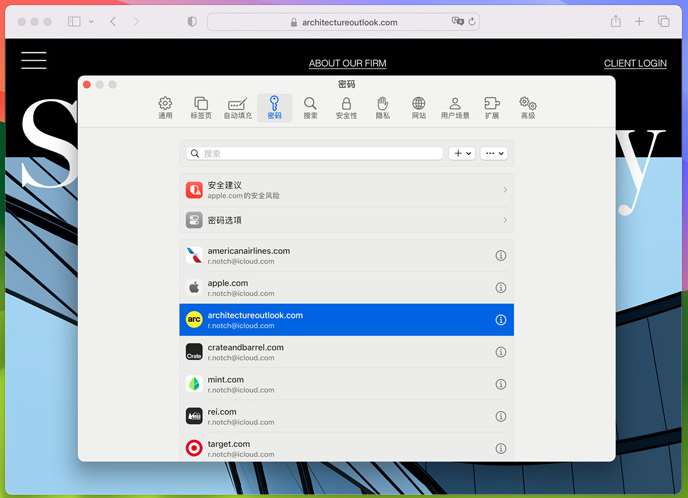This screenshot has height=498, width=688.
Task: Open the 通用 General preferences tab
Action: (x=165, y=108)
